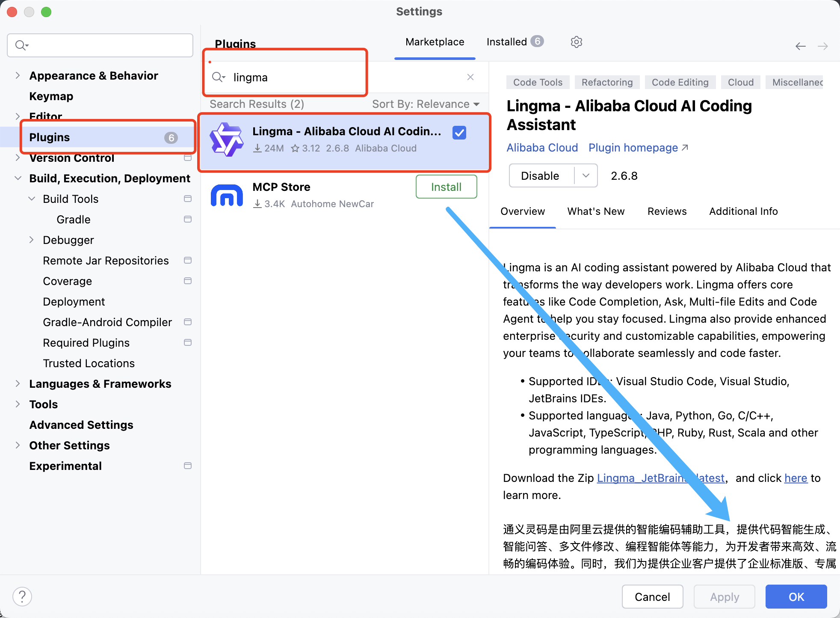Viewport: 840px width, 618px height.
Task: Open the What's New tab
Action: tap(596, 211)
